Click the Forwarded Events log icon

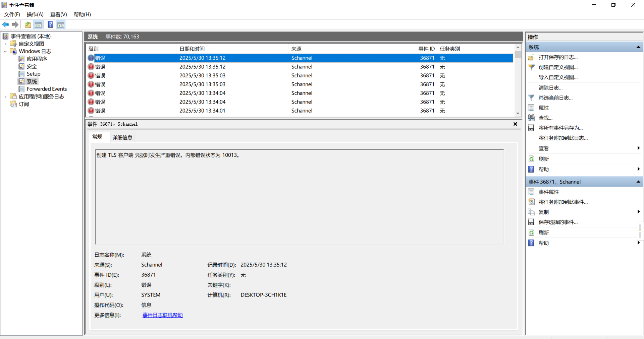(x=21, y=89)
